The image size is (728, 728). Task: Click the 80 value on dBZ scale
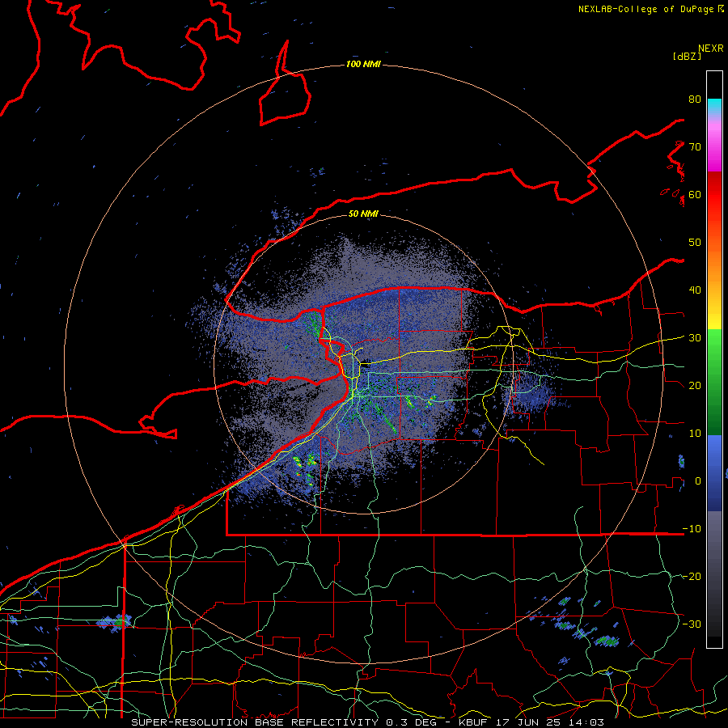695,99
